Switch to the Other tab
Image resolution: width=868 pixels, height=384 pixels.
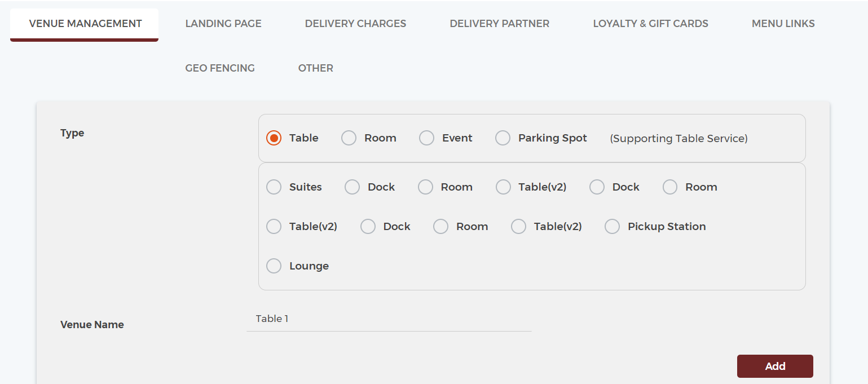click(x=315, y=68)
